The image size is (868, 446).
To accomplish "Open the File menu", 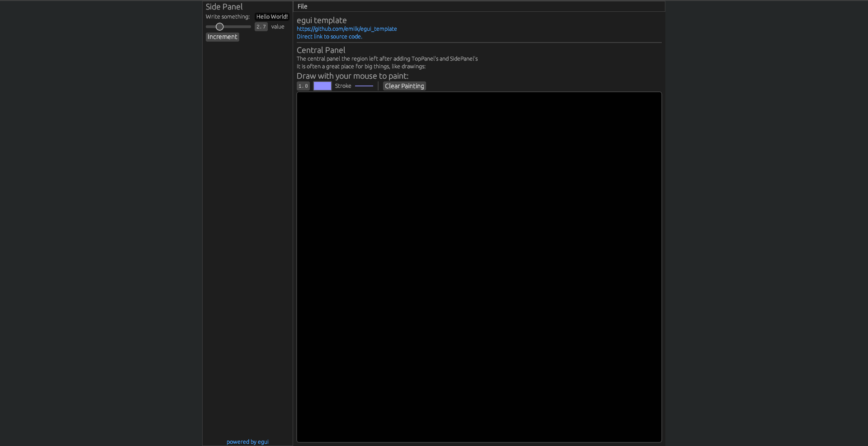I will tap(302, 6).
